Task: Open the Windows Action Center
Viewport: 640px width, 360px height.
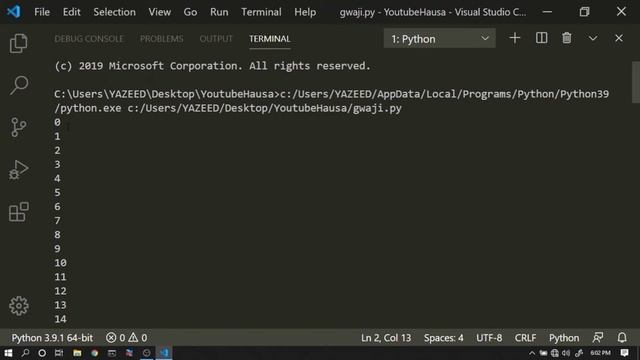Action: pyautogui.click(x=624, y=353)
